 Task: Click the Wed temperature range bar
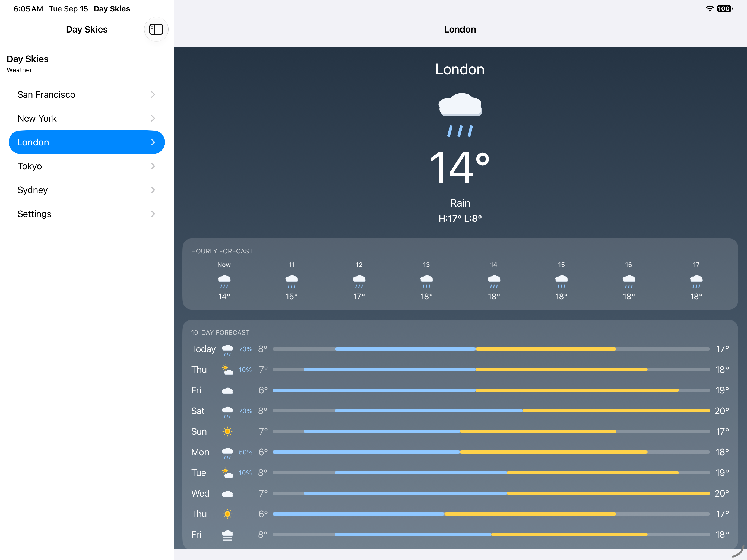pos(491,493)
